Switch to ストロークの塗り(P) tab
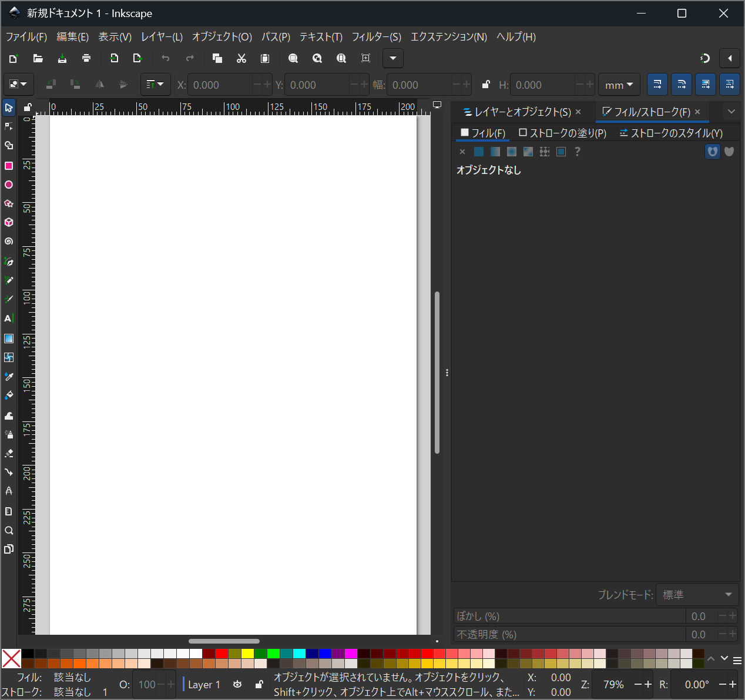This screenshot has height=700, width=745. (x=562, y=133)
